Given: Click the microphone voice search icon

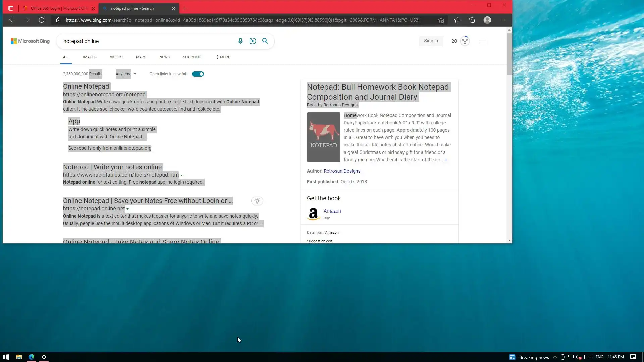Looking at the screenshot, I should click(x=240, y=41).
